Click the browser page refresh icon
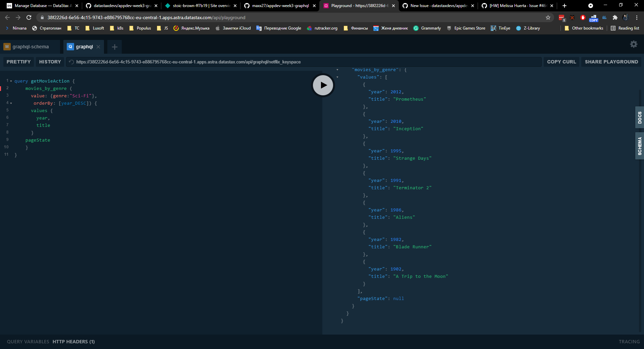Viewport: 644px width, 349px height. pyautogui.click(x=29, y=17)
